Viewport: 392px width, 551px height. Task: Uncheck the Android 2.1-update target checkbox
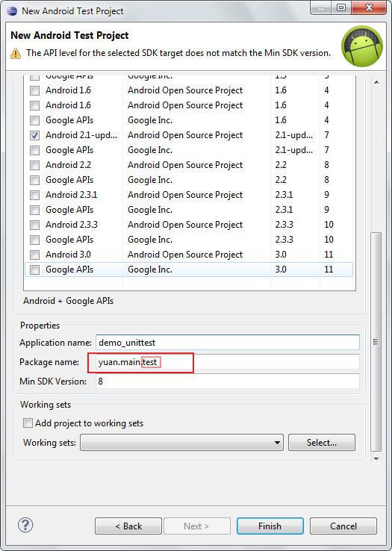(x=34, y=135)
